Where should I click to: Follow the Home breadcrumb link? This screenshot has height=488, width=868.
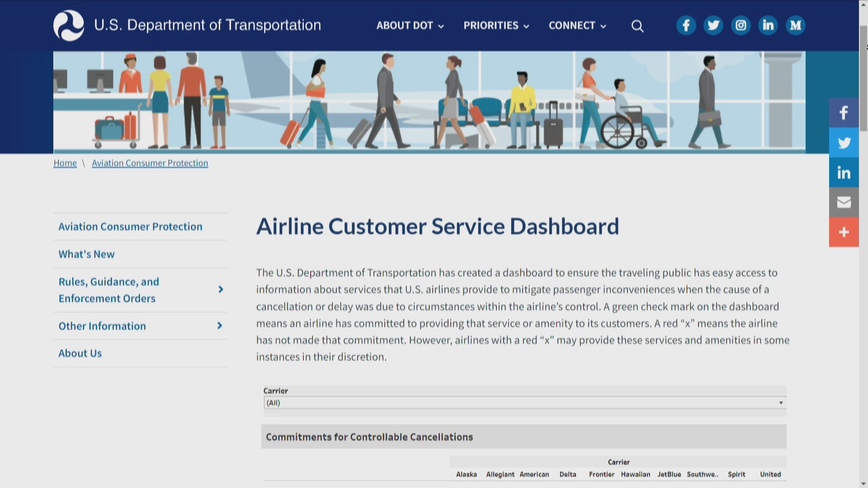(x=65, y=163)
